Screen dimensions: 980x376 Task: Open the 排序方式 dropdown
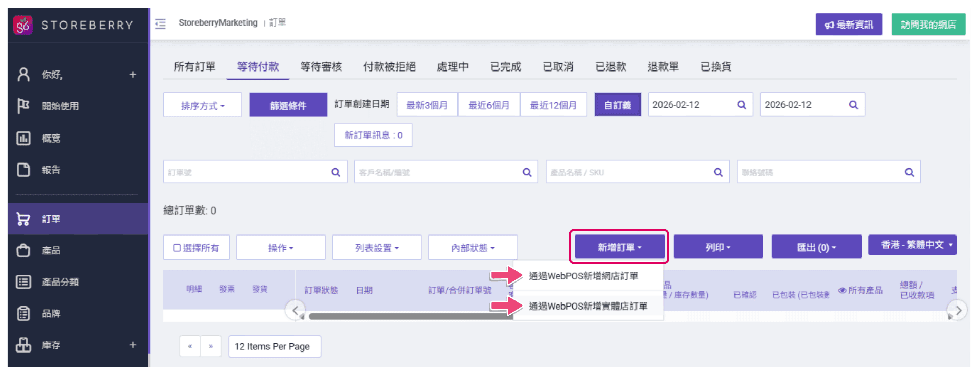point(203,105)
